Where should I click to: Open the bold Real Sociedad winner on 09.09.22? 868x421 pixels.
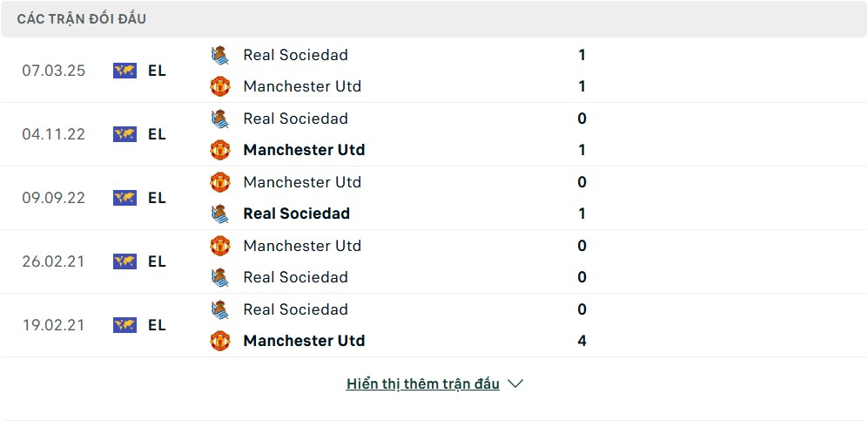click(x=297, y=214)
